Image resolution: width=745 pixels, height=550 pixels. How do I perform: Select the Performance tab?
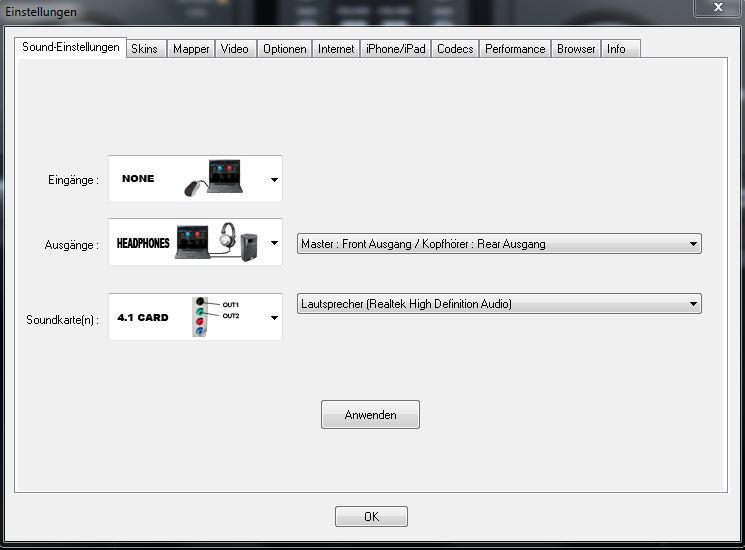[515, 49]
